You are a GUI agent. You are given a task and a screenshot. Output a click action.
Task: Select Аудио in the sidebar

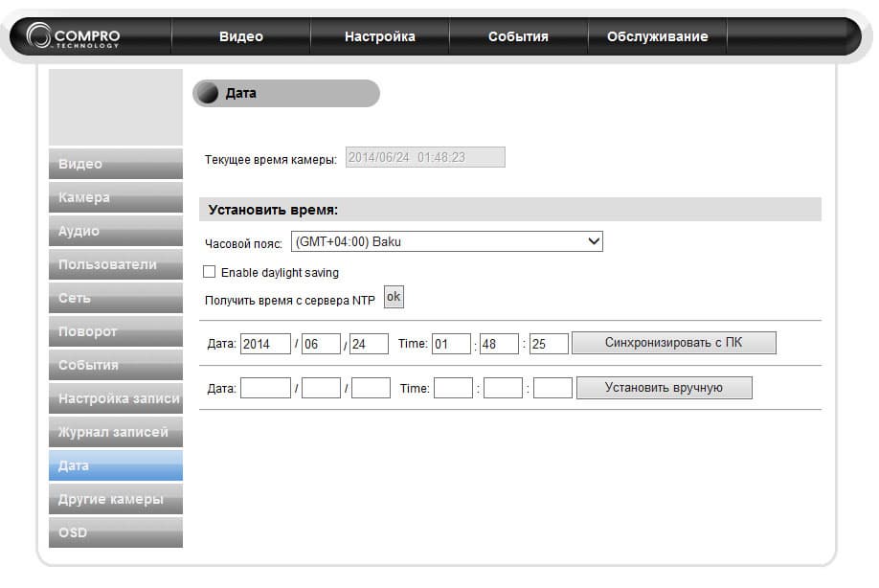point(116,231)
